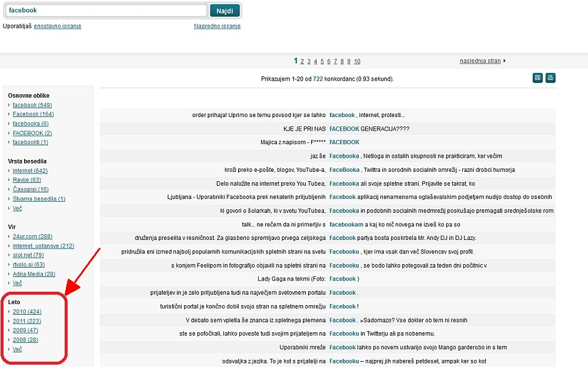
Task: Select the year '2008 (28)'
Action: pyautogui.click(x=25, y=339)
